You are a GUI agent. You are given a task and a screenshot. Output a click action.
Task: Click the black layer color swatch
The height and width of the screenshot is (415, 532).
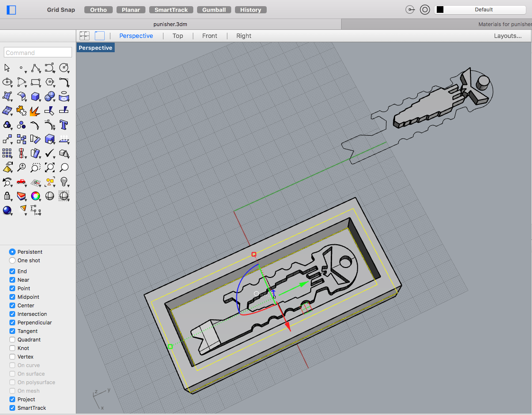tap(440, 9)
